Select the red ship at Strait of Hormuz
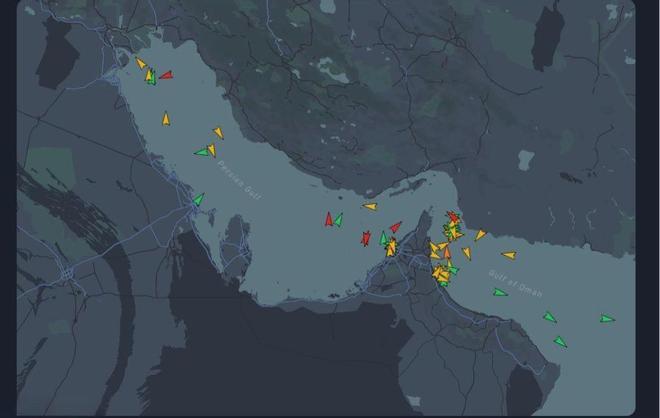Viewport: 660px width, 418px height. click(453, 216)
